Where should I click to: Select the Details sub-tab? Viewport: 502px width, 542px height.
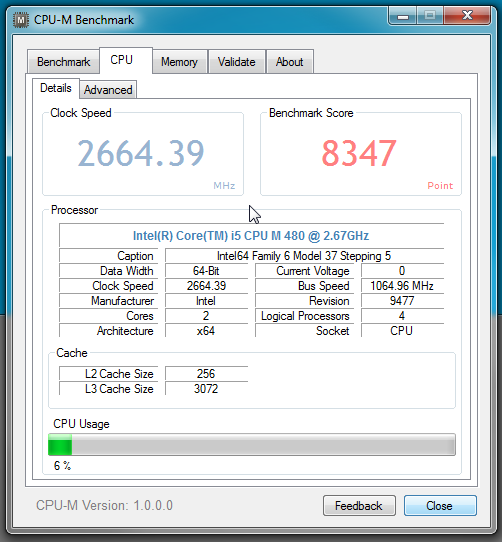click(x=56, y=88)
